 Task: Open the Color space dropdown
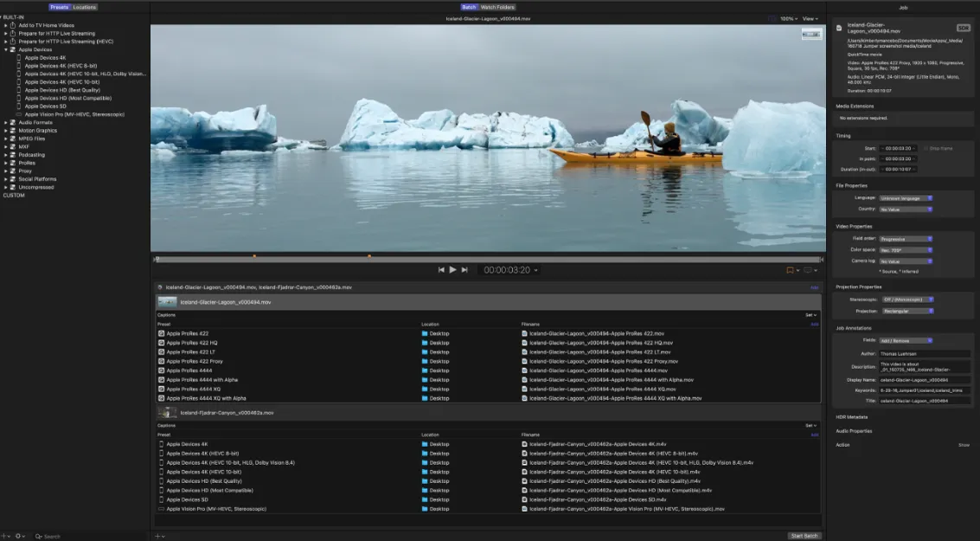[906, 250]
